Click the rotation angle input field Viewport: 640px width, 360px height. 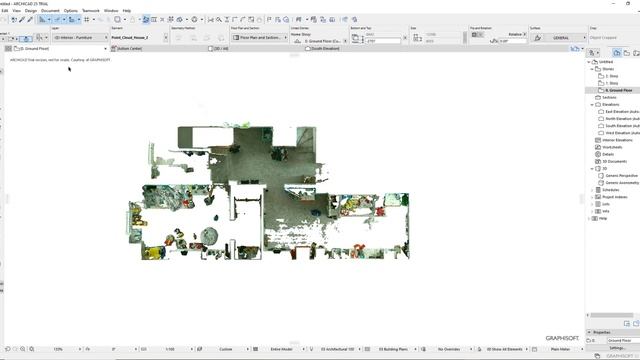click(512, 41)
